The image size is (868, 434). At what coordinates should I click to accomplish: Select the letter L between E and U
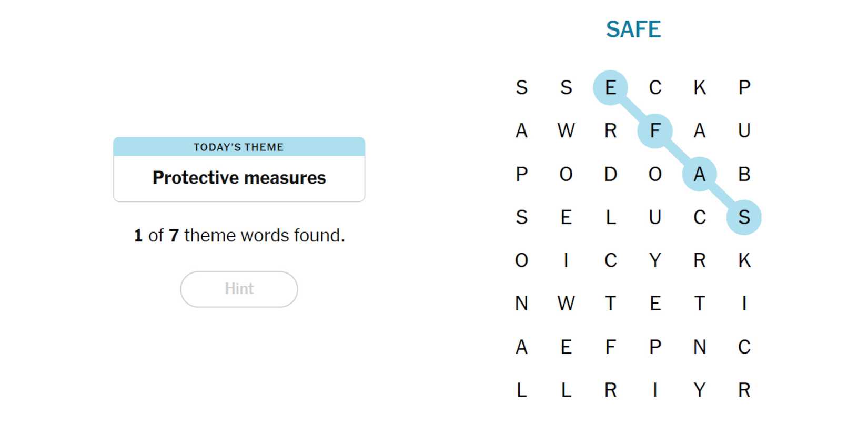(x=610, y=217)
